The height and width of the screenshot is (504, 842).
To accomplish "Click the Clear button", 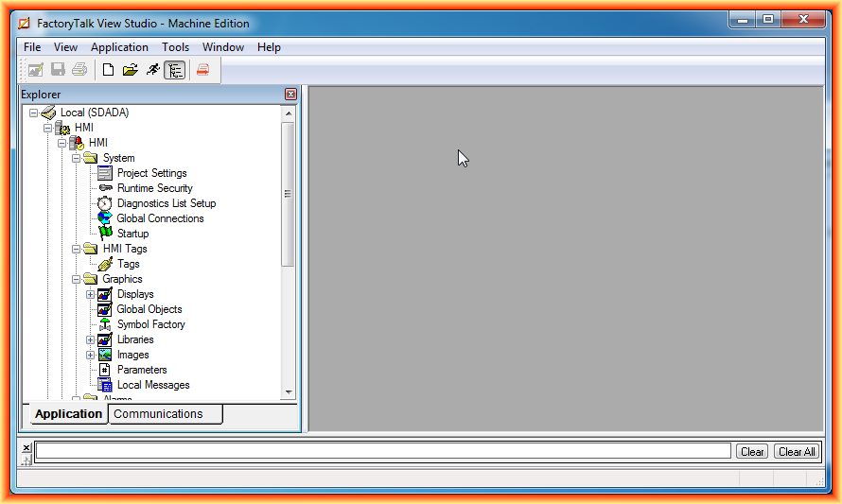I will point(752,452).
